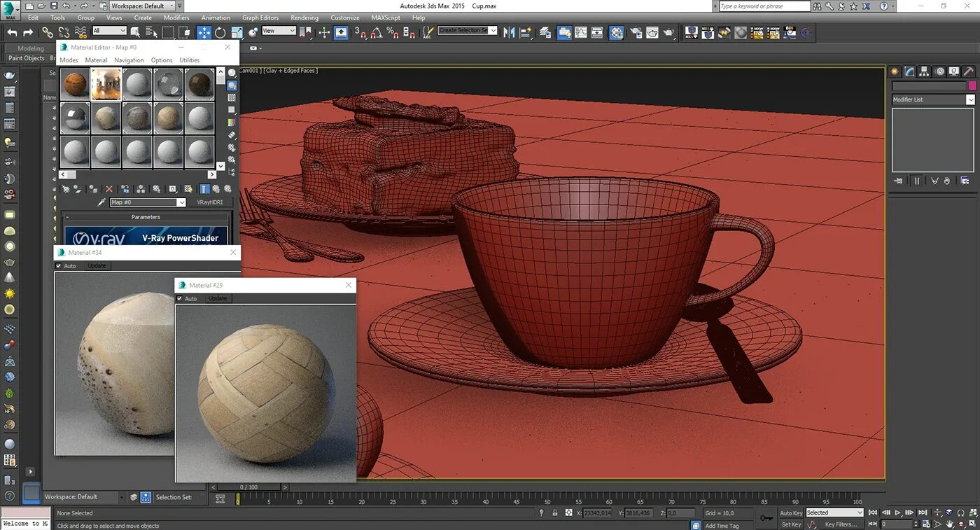Screen dimensions: 980x530
Task: Enable the Auto checkbox in Material #34 window
Action: (x=59, y=266)
